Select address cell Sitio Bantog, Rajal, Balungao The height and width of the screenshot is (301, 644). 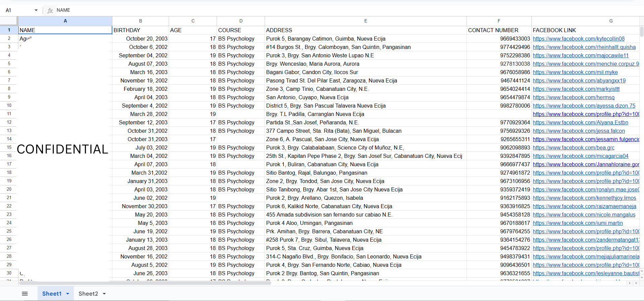click(x=366, y=173)
